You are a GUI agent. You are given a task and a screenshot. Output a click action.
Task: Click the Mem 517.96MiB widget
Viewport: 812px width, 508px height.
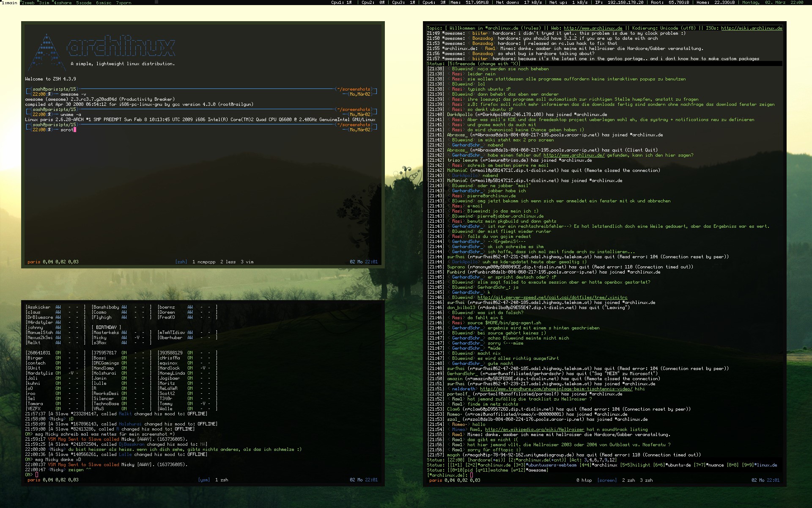[470, 3]
